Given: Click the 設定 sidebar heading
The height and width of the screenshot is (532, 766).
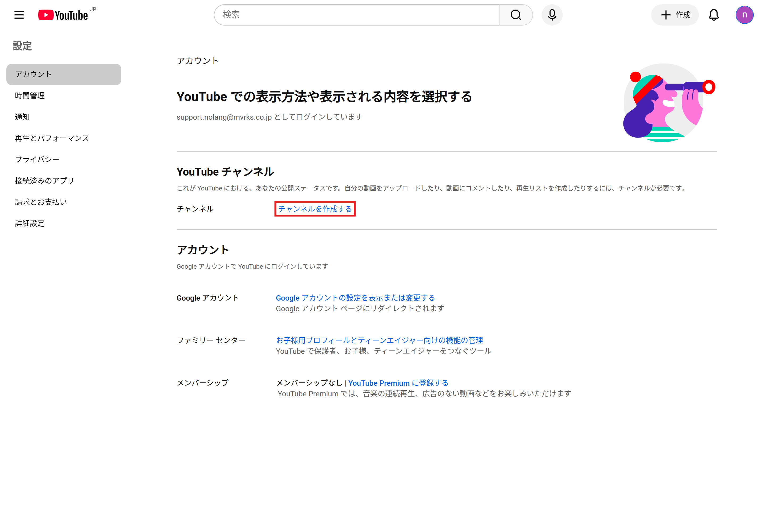Looking at the screenshot, I should click(x=22, y=46).
